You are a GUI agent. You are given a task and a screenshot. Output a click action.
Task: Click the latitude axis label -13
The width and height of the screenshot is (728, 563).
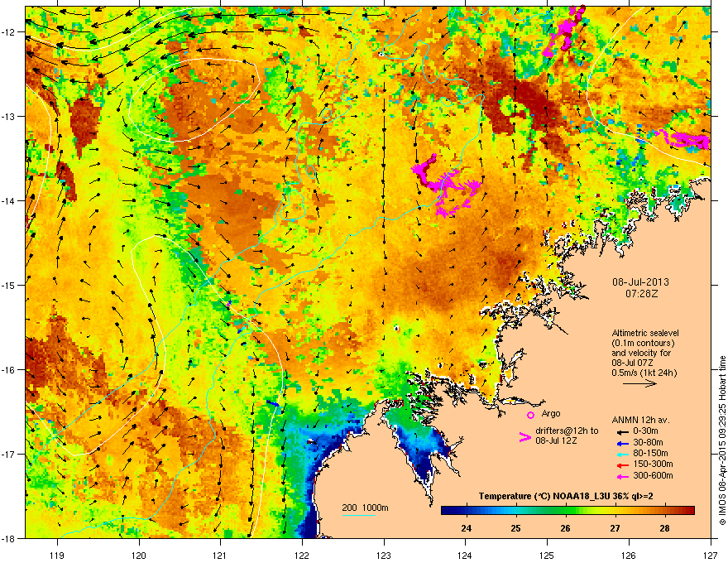(9, 116)
